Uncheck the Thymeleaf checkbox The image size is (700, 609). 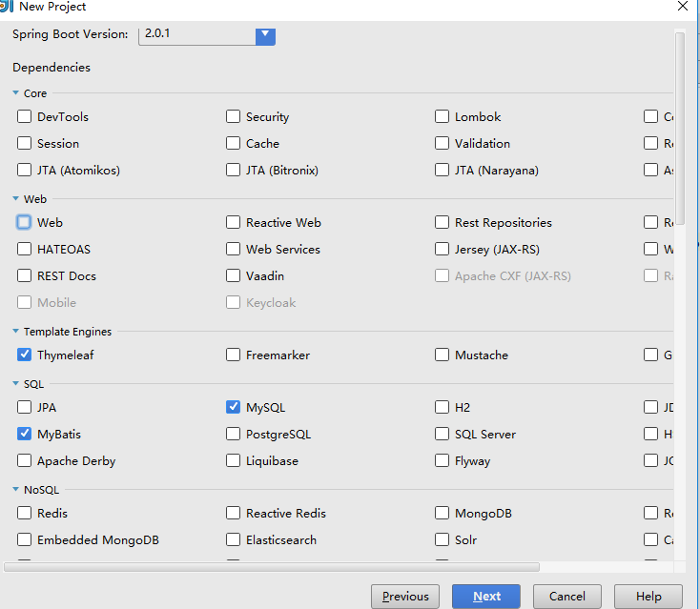[x=24, y=355]
